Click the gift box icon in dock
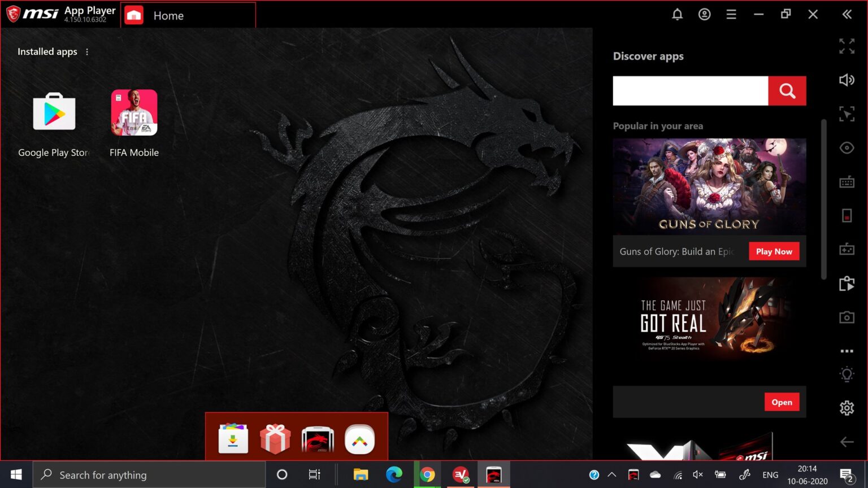 click(x=275, y=439)
